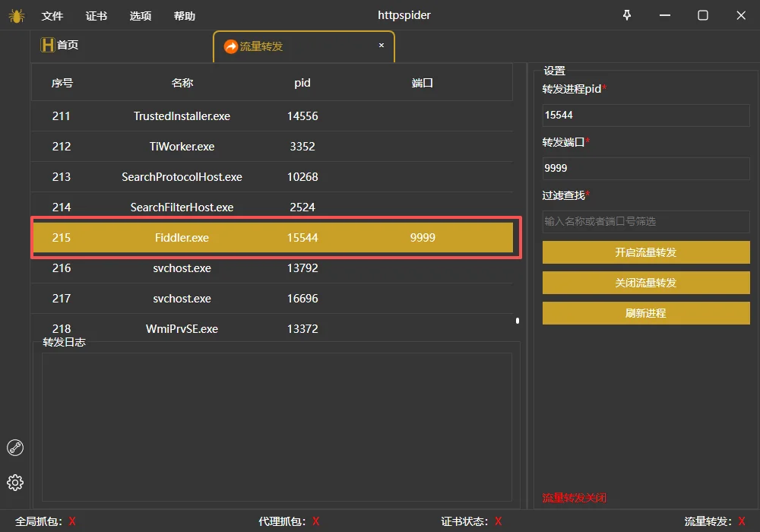Click pid 10268 cell
The image size is (760, 532).
[302, 177]
